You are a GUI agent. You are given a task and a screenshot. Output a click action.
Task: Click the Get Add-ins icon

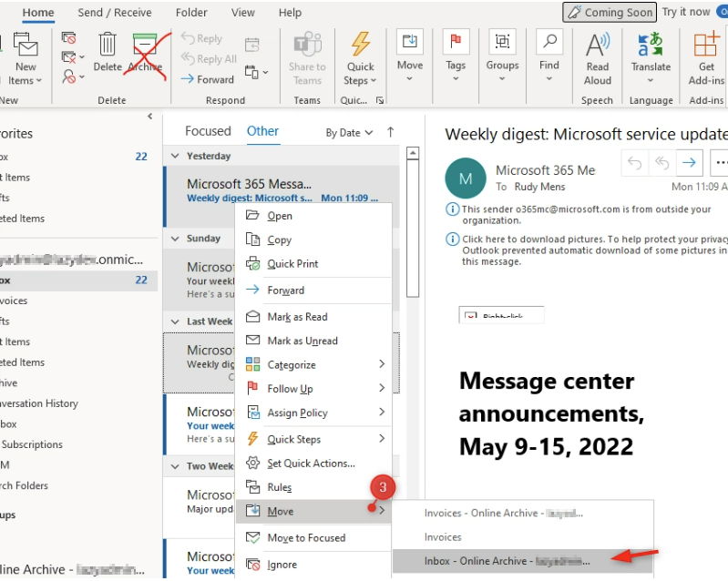(706, 45)
